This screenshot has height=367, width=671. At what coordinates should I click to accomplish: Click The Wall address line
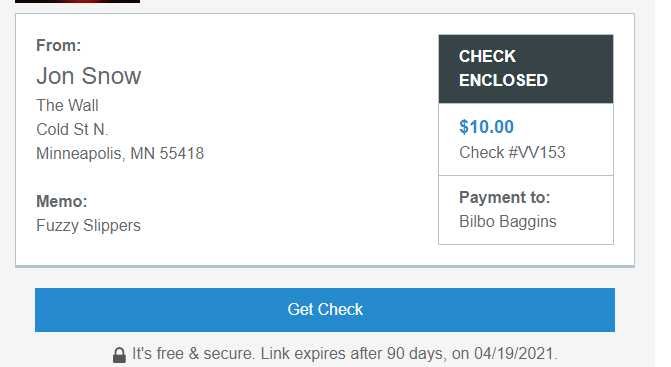[67, 105]
